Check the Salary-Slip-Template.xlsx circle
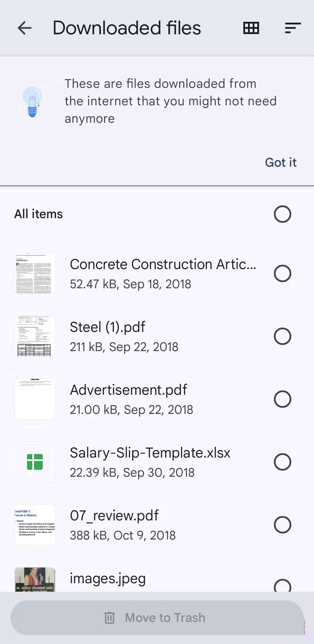314x644 pixels. pyautogui.click(x=282, y=462)
